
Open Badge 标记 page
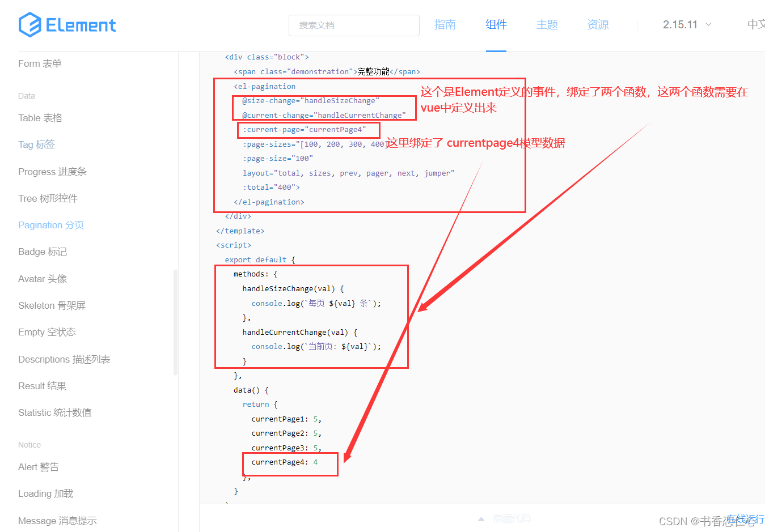point(43,252)
